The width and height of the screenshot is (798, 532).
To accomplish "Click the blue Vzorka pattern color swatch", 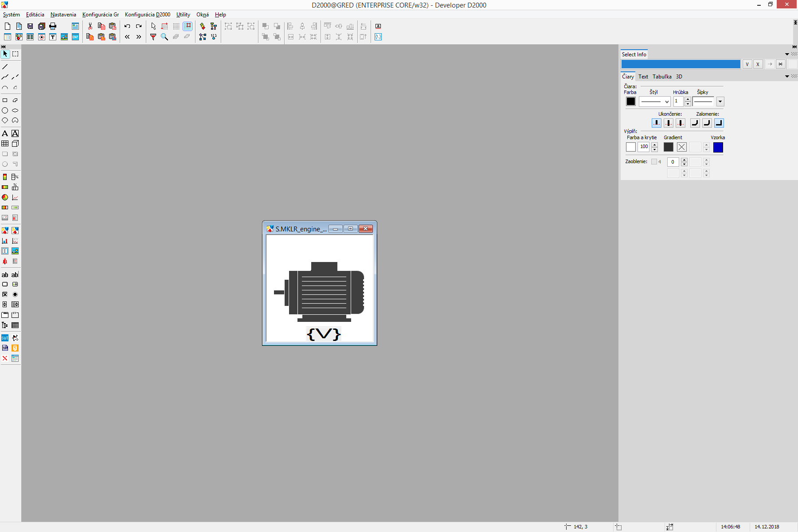I will click(718, 147).
